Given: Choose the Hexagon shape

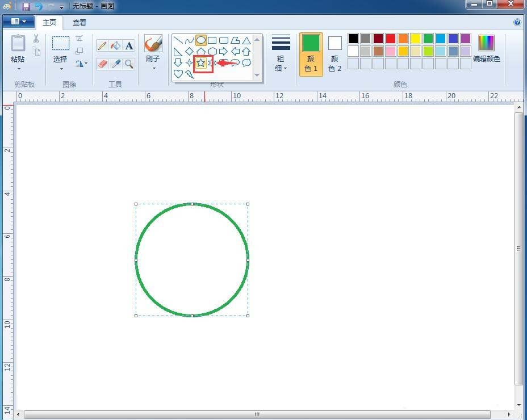Looking at the screenshot, I should coord(212,52).
